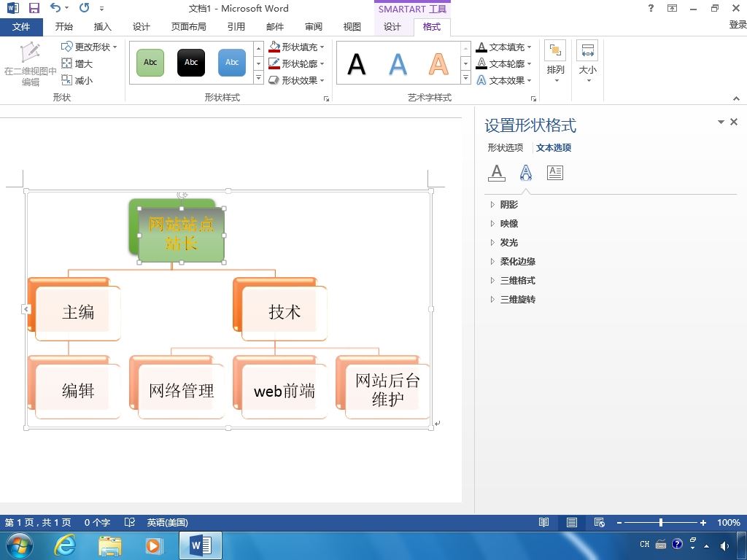This screenshot has width=747, height=560.
Task: Open 形状轮廓 (Shape Outline) dropdown
Action: pyautogui.click(x=296, y=63)
